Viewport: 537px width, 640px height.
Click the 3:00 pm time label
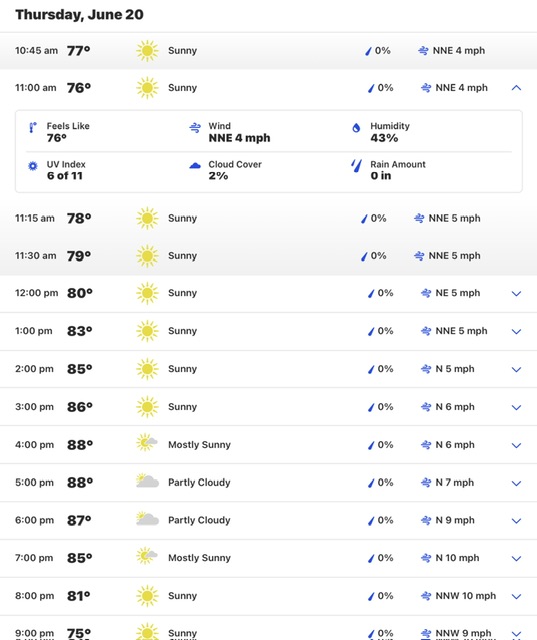pos(34,407)
